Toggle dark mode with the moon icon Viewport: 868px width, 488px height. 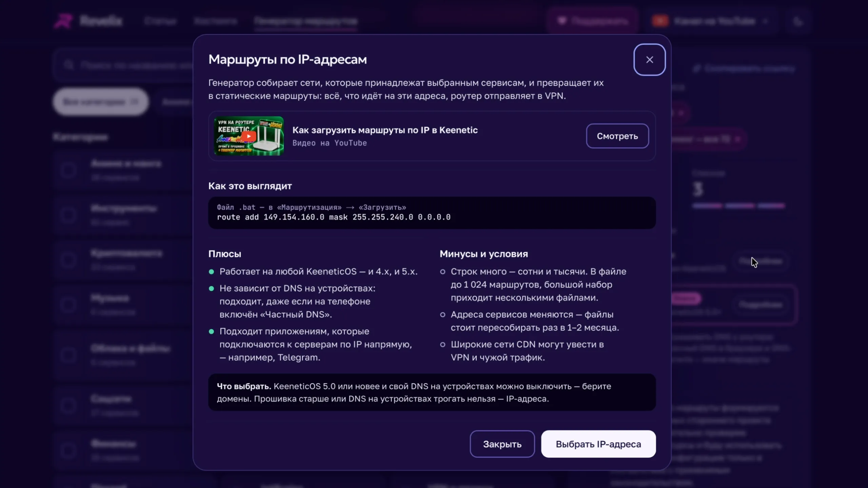click(798, 21)
